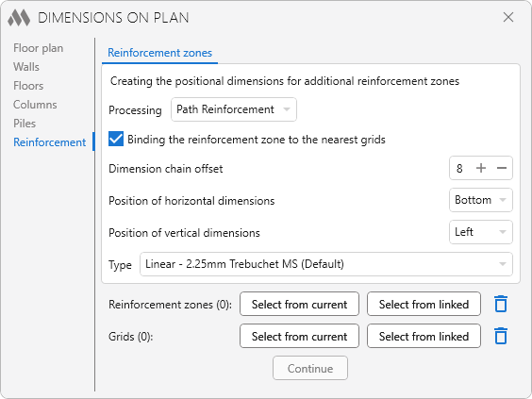Open the dimension Type dropdown
The image size is (532, 399).
tap(326, 264)
